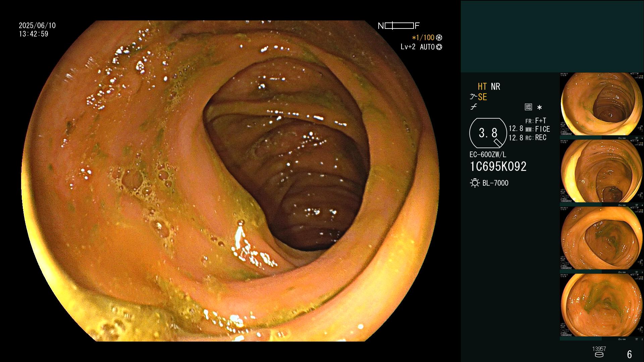Screen dimensions: 644x362
Task: Click the tone curve icon below SE
Action: pos(474,107)
